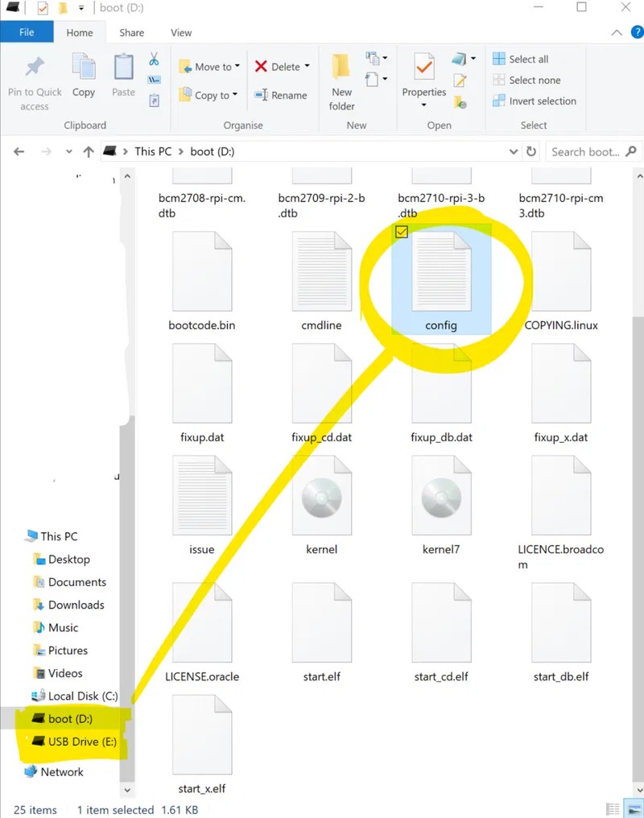Untick the config file checkbox
Image resolution: width=644 pixels, height=818 pixels.
402,232
